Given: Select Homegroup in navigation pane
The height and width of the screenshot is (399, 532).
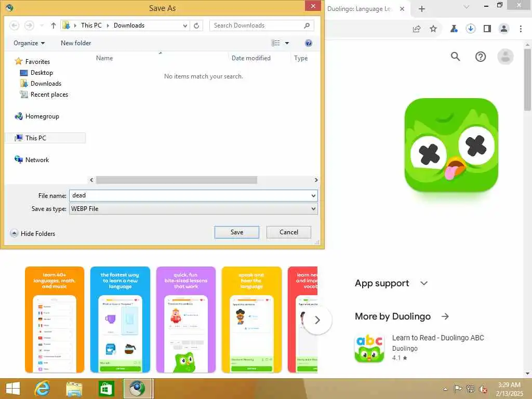Looking at the screenshot, I should pyautogui.click(x=42, y=116).
